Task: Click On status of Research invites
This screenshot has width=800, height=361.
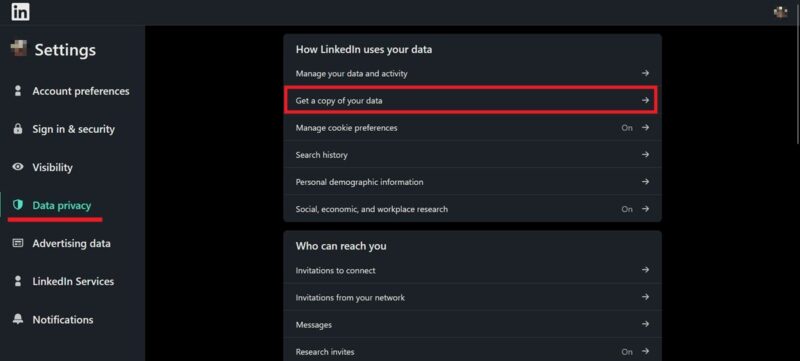Action: point(627,352)
